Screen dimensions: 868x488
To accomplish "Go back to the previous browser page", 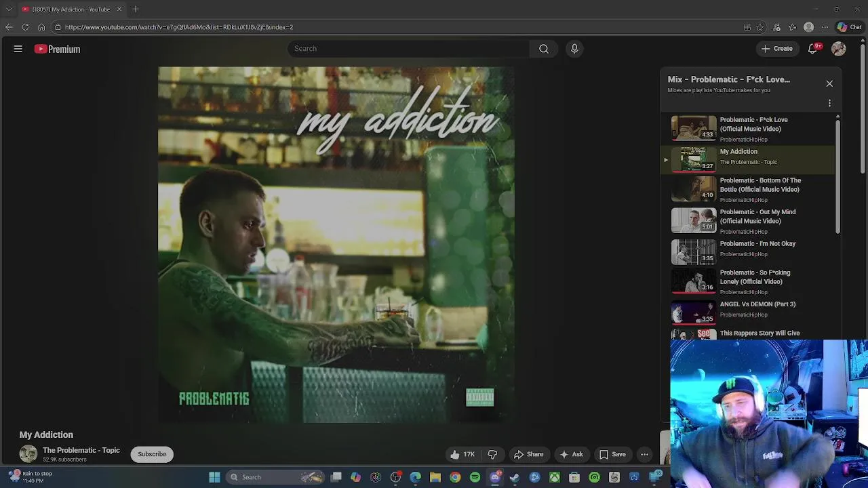I will (9, 27).
